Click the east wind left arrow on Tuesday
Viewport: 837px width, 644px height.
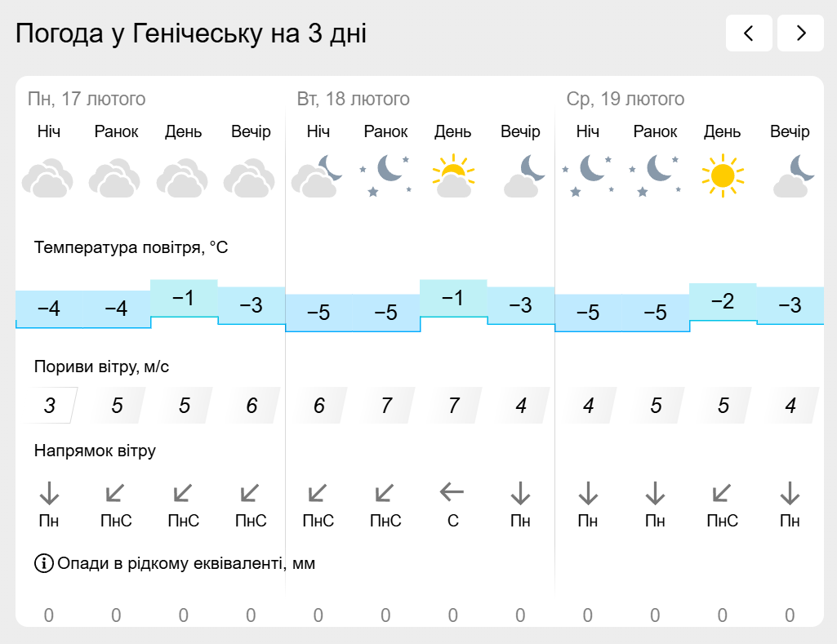452,492
